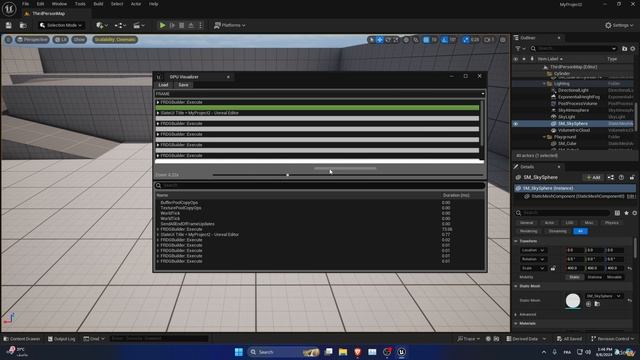Select the viewport Rotate tool
The width and height of the screenshot is (640, 360).
pos(388,40)
